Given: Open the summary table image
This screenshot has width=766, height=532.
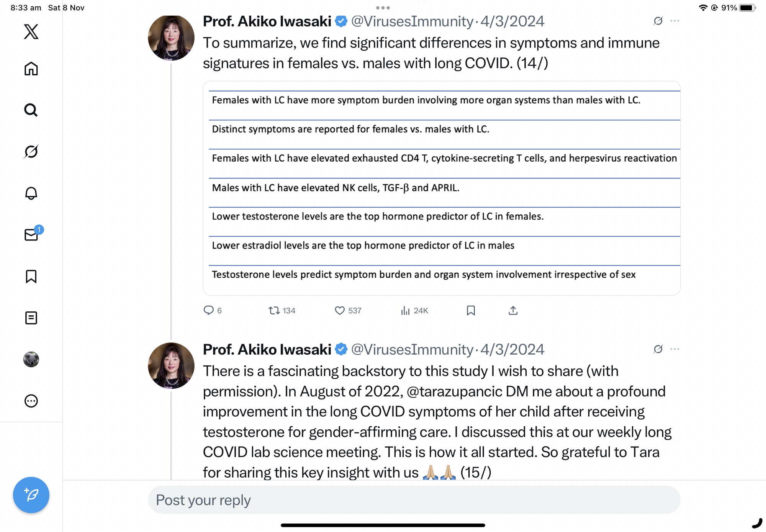Looking at the screenshot, I should point(441,188).
